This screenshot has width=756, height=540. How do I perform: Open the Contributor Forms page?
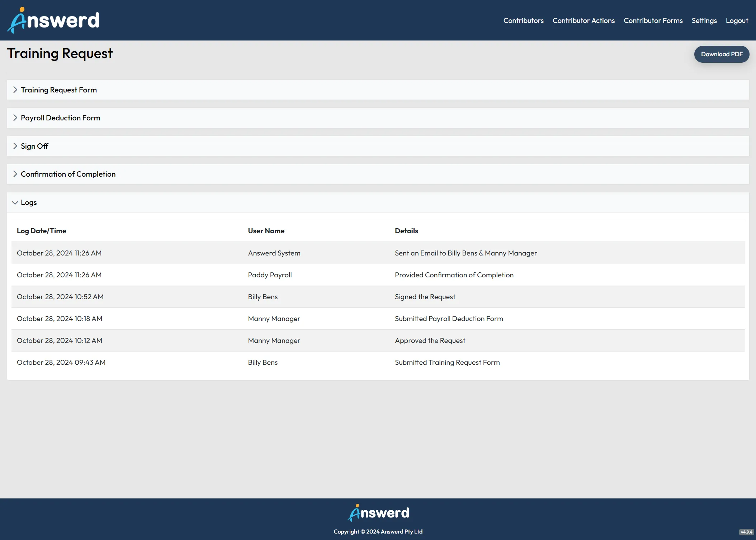653,20
